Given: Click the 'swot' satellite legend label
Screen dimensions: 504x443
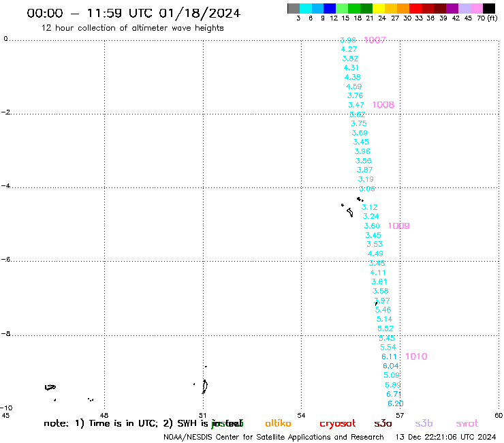Looking at the screenshot, I should tap(467, 424).
